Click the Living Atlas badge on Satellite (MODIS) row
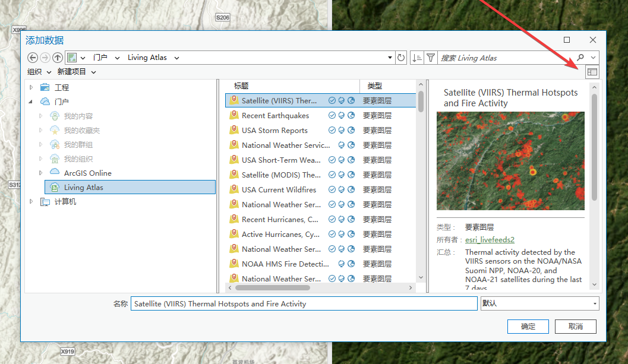628x364 pixels. (x=341, y=175)
